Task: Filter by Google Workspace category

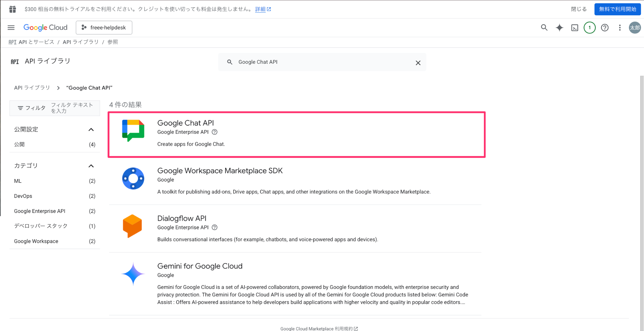Action: pyautogui.click(x=55, y=241)
